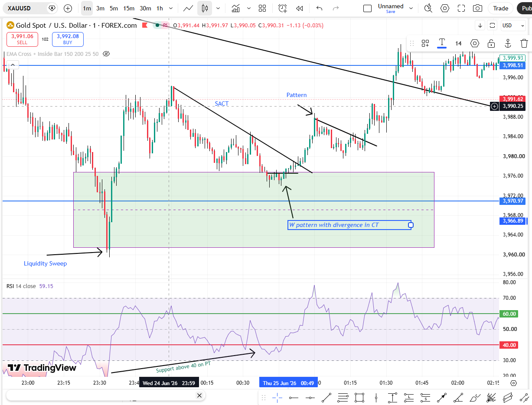Open the indicator templates grid
Screen dimensions: 532x405
pyautogui.click(x=262, y=8)
